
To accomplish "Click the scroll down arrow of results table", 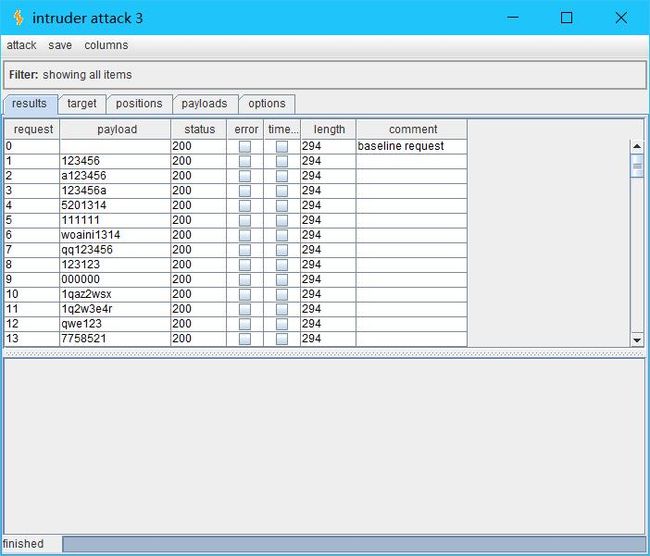I will click(x=637, y=340).
